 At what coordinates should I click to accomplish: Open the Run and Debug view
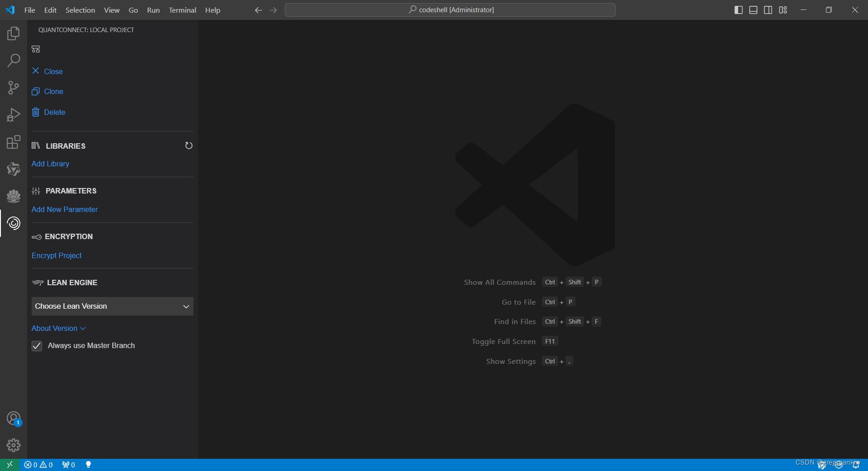pyautogui.click(x=14, y=115)
